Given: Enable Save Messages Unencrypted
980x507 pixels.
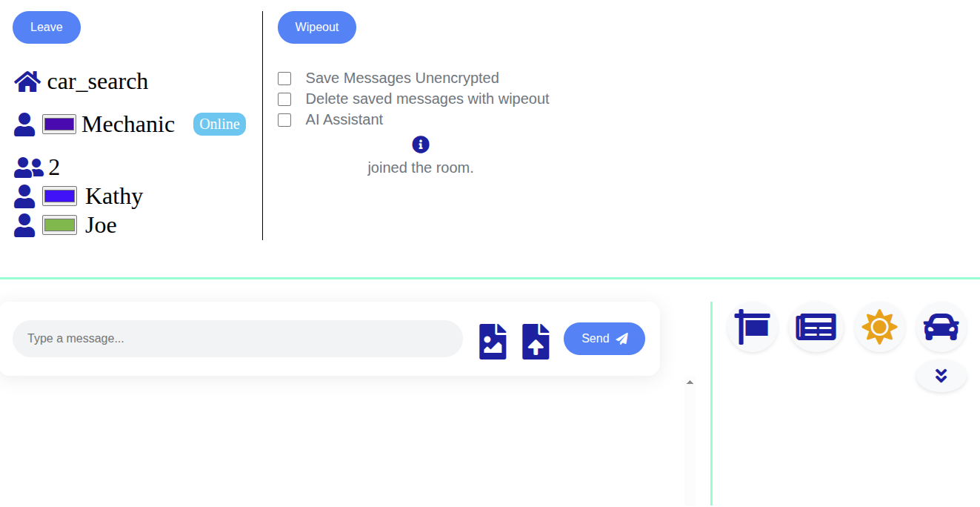Looking at the screenshot, I should point(284,78).
